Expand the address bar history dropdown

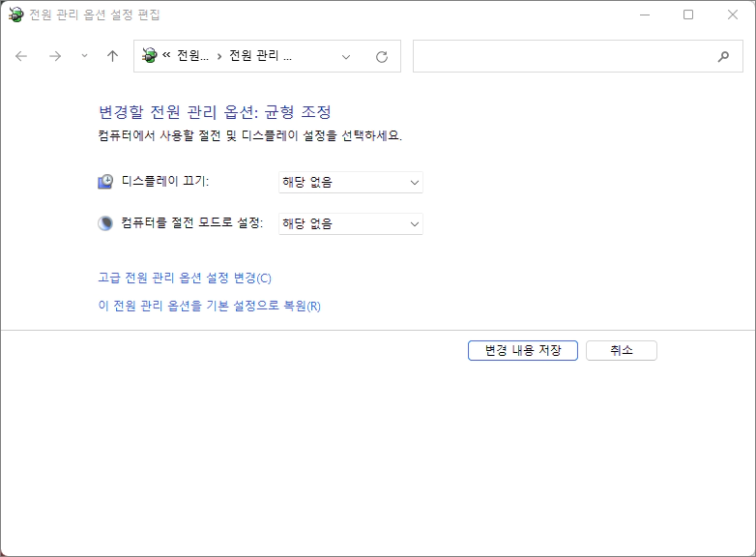346,57
